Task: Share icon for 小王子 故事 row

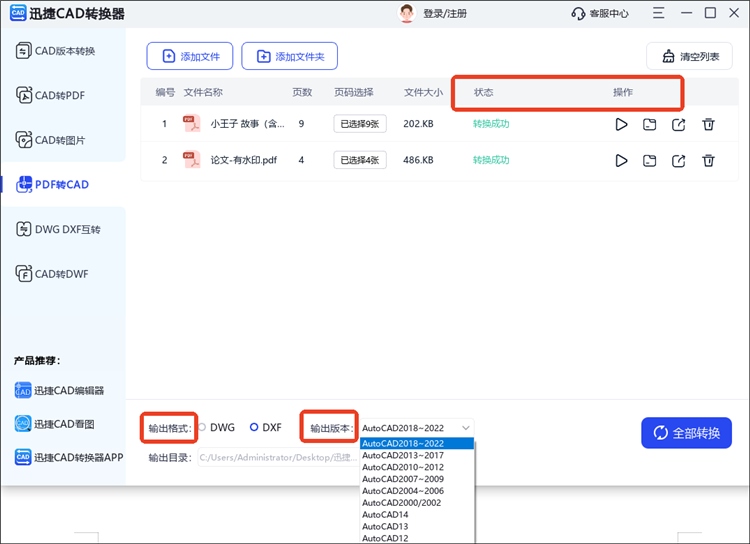Action: [679, 124]
